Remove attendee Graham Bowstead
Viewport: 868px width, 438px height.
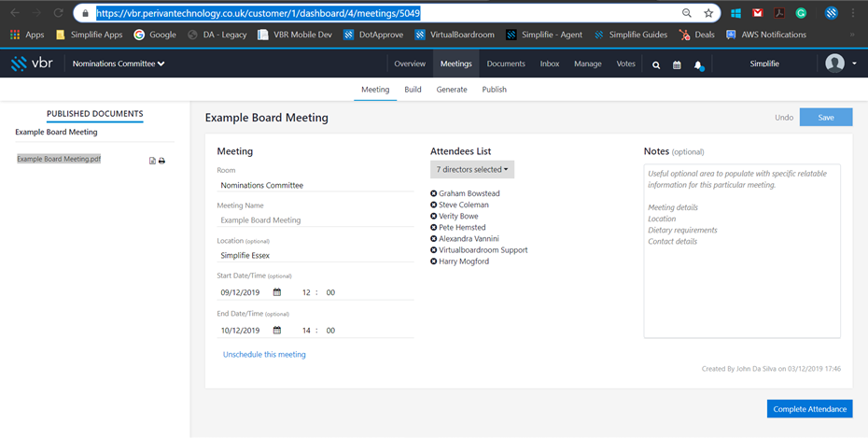[433, 193]
